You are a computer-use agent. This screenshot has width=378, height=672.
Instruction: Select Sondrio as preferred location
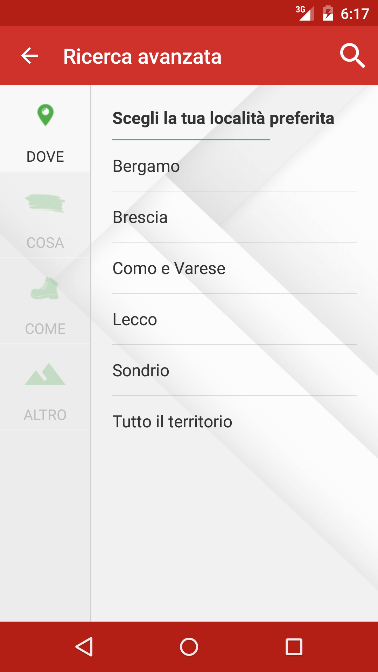(x=234, y=370)
